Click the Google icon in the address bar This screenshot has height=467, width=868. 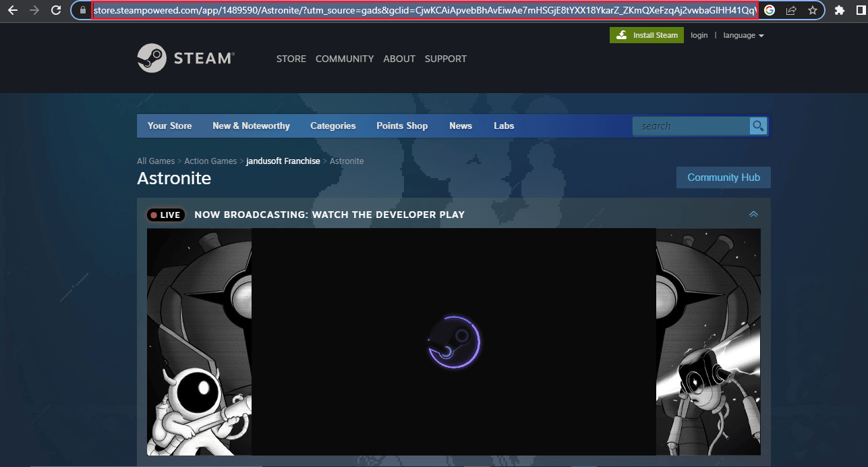coord(770,11)
